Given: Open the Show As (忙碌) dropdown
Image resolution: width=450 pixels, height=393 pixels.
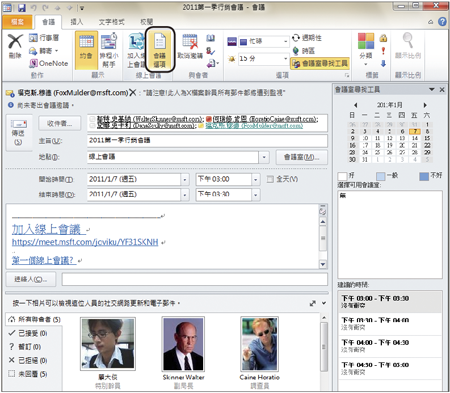Looking at the screenshot, I should click(x=285, y=41).
